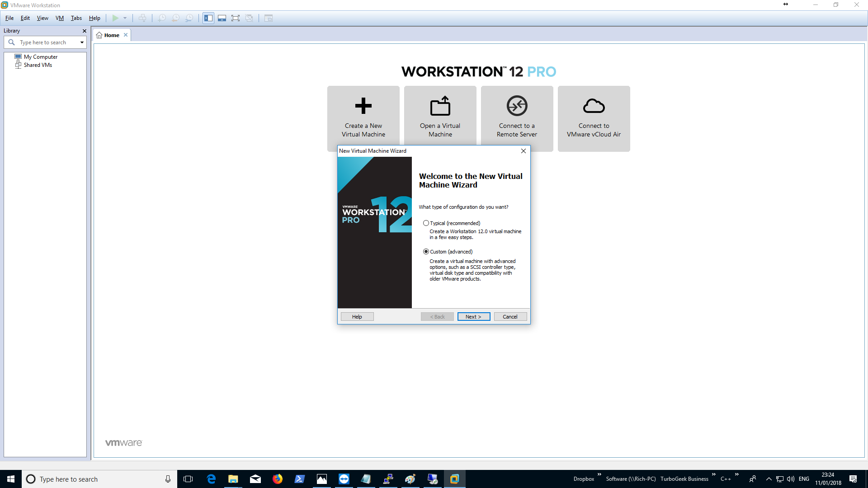
Task: Open the PuTTY icon in the taskbar
Action: [388, 479]
